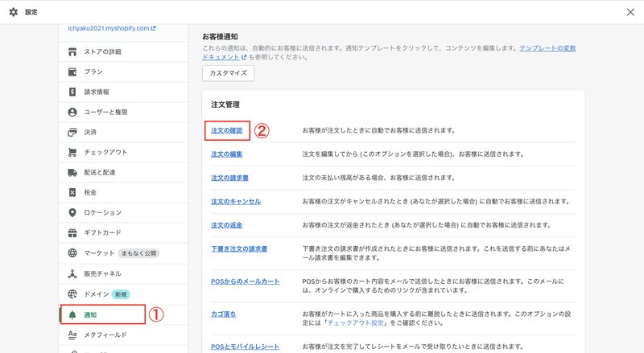Click the 設定 title text

[x=31, y=12]
